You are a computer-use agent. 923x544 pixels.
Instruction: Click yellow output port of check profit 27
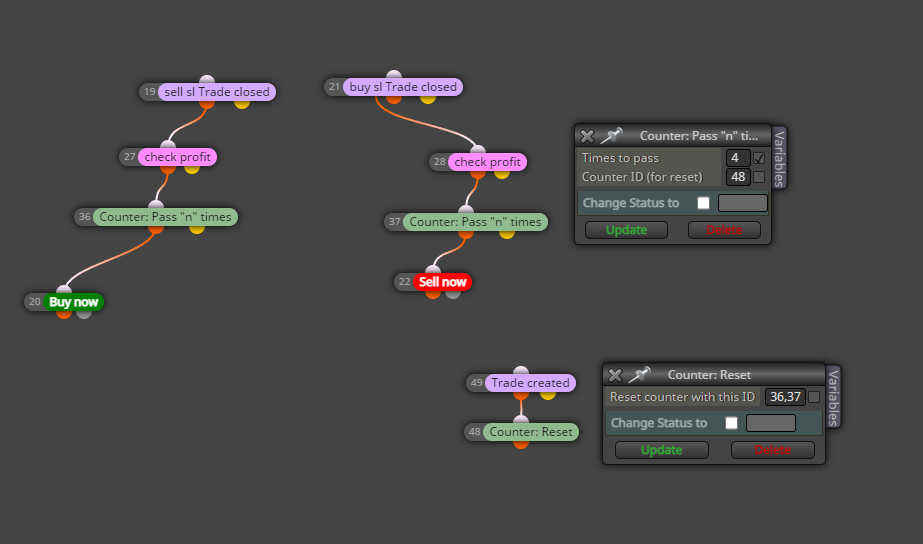pyautogui.click(x=192, y=169)
